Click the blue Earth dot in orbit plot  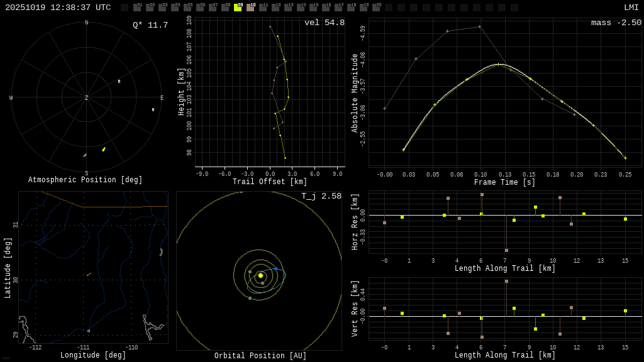pyautogui.click(x=275, y=268)
